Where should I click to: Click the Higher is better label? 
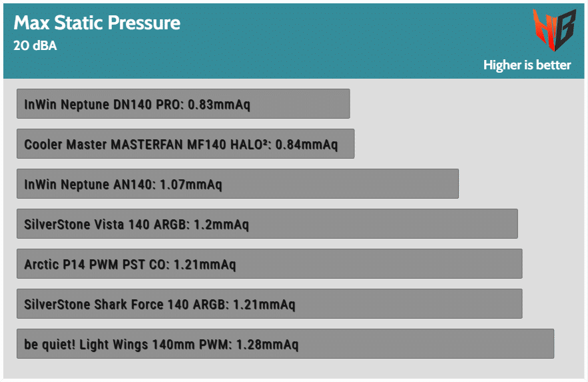tap(527, 65)
